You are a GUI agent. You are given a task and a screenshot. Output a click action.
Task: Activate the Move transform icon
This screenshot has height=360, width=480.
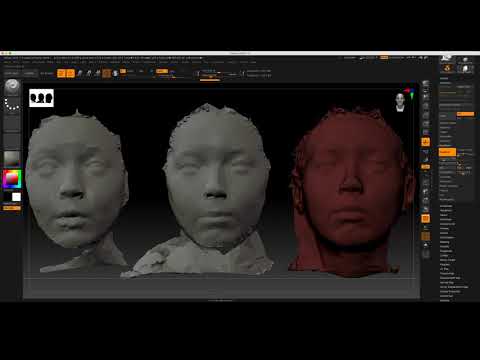[80, 73]
